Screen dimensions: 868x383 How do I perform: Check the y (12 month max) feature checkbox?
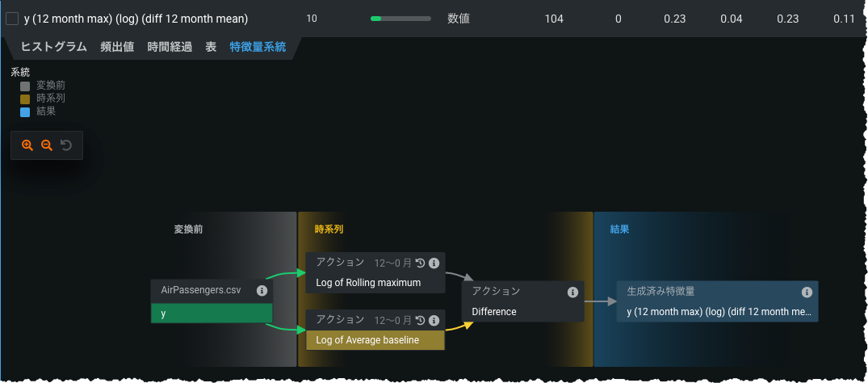tap(12, 19)
